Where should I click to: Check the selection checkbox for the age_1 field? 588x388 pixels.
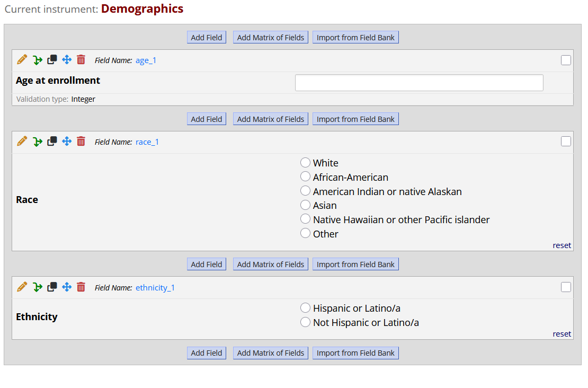[566, 60]
